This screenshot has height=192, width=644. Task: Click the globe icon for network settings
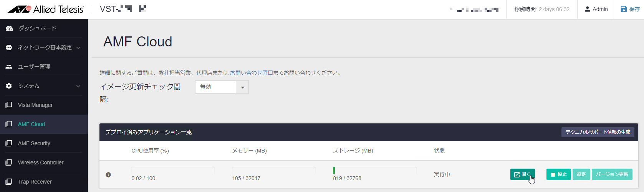(9, 48)
